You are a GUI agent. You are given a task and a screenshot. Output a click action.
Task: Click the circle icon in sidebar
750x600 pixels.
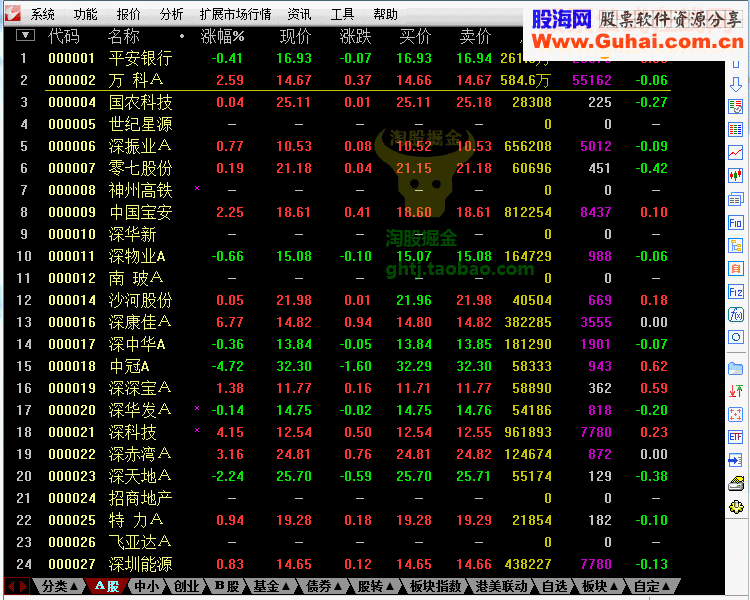click(x=736, y=337)
